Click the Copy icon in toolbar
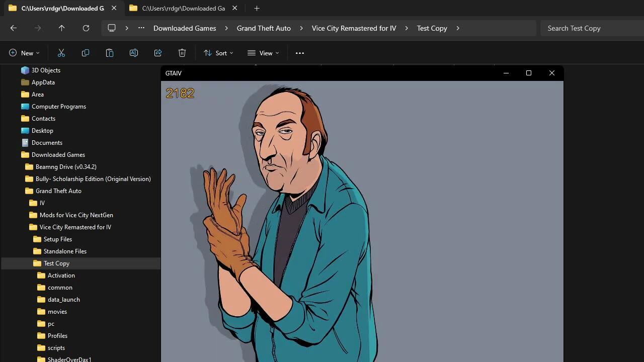The height and width of the screenshot is (362, 644). [x=86, y=53]
